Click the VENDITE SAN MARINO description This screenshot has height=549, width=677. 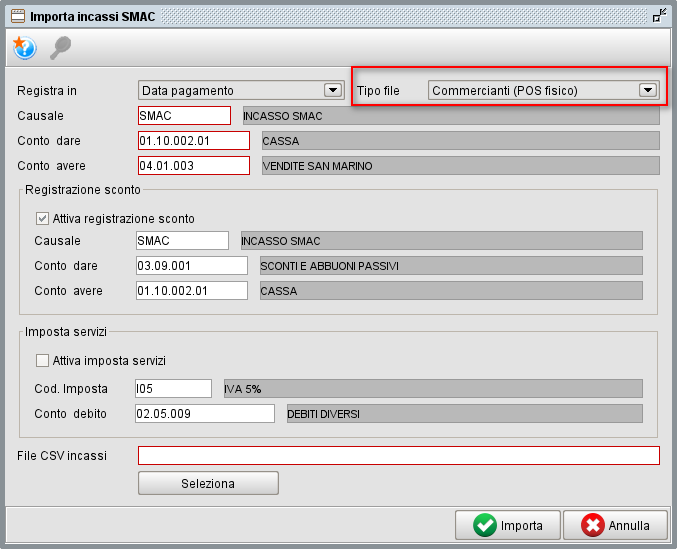point(461,166)
